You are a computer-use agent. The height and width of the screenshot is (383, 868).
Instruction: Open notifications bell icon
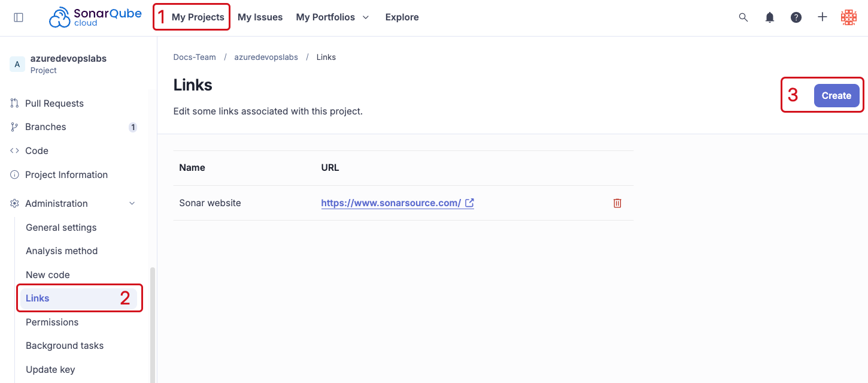770,17
